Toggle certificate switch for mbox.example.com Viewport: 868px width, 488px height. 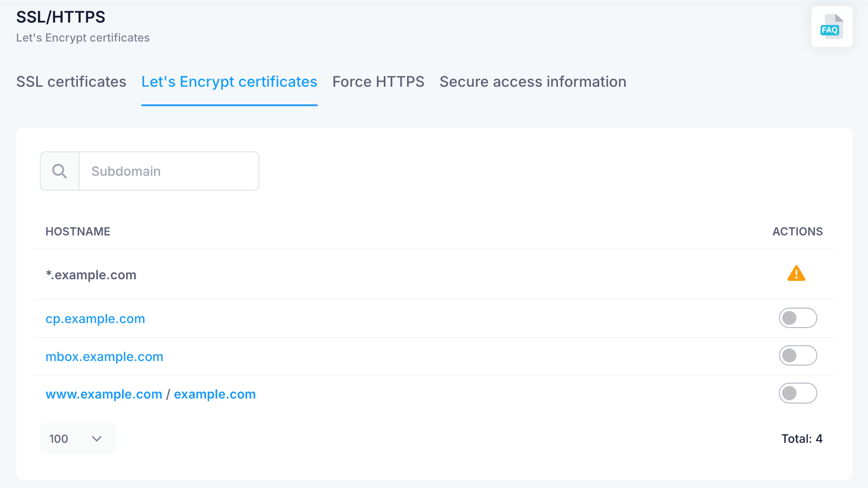coord(797,355)
